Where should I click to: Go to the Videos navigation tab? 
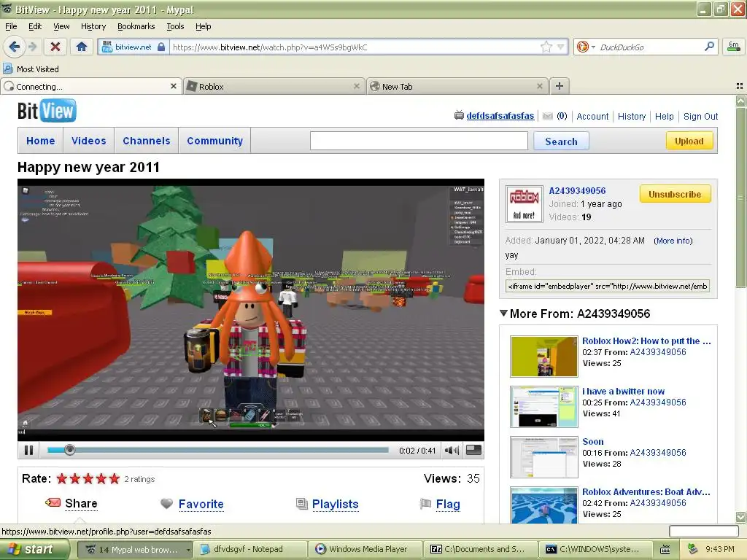click(x=88, y=141)
